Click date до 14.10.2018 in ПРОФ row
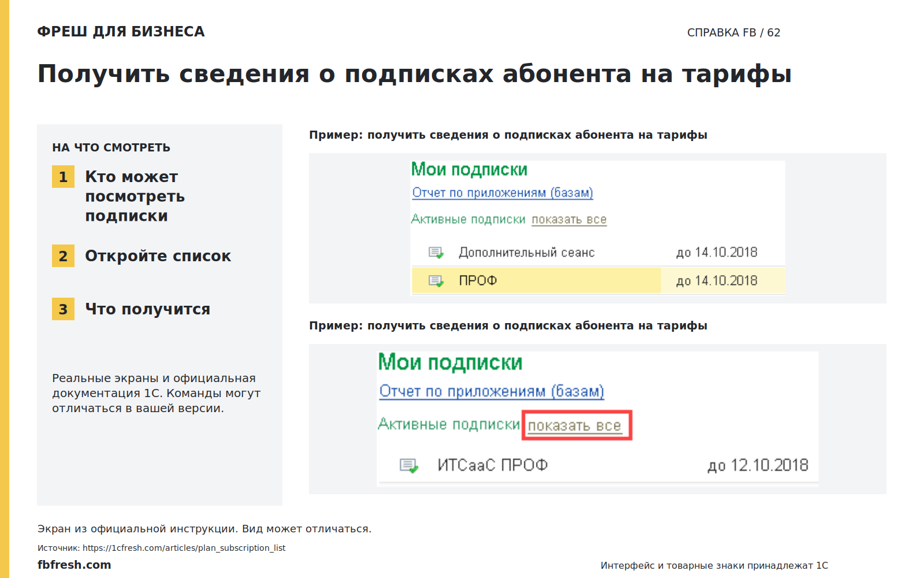This screenshot has height=578, width=924. (x=717, y=281)
